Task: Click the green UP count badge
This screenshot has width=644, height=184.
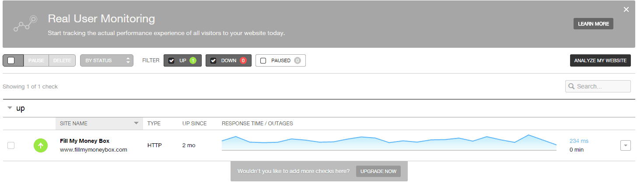Action: click(193, 60)
